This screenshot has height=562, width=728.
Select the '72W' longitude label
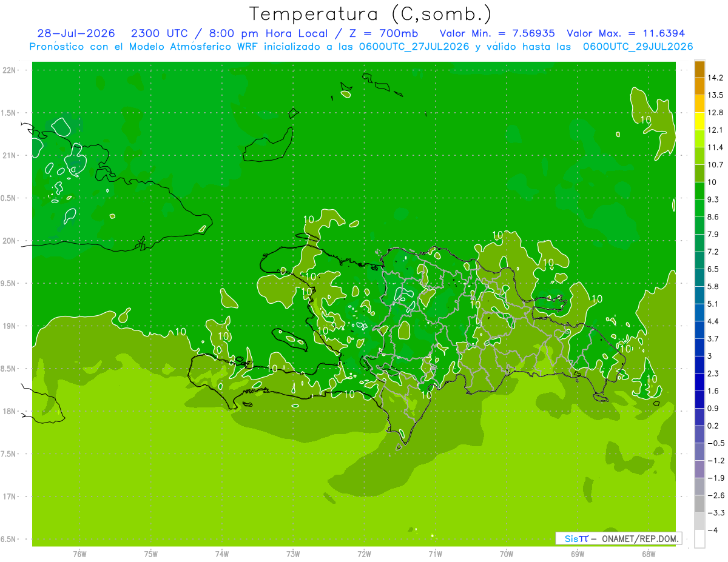coord(364,554)
